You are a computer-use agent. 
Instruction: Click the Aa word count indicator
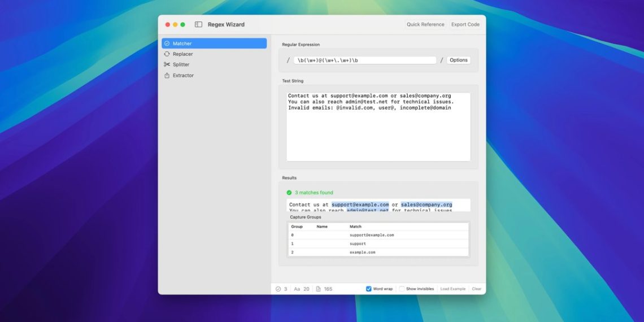coord(297,289)
